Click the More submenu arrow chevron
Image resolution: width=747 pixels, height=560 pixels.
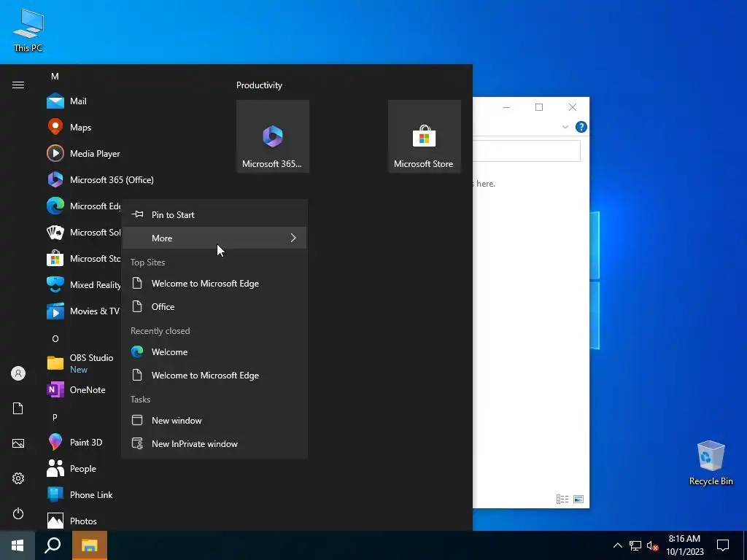(x=293, y=238)
